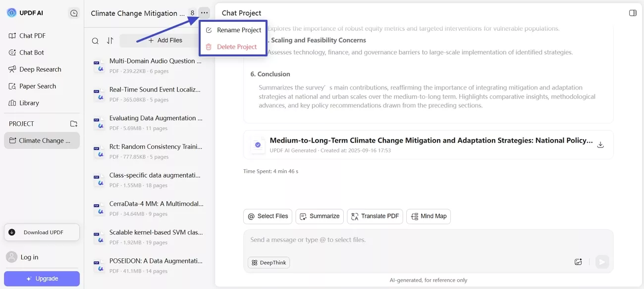Click the Upgrade button
Screen dimensions: 644x289
point(42,279)
